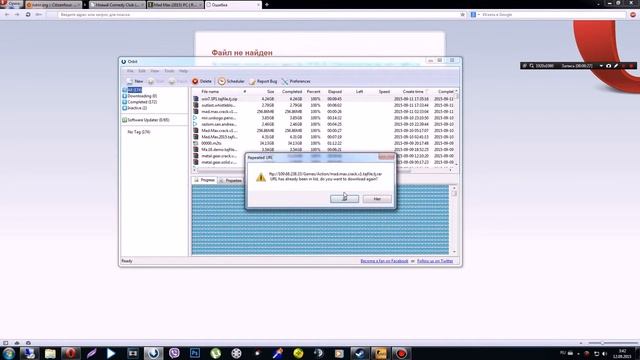The image size is (640, 360).
Task: Select the mad.max.crack download row
Action: [x=323, y=111]
